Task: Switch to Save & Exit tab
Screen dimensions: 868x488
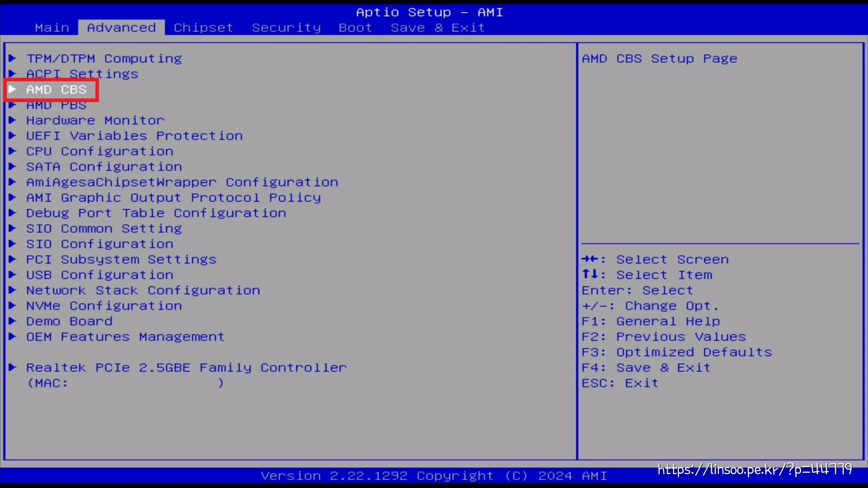Action: (438, 28)
